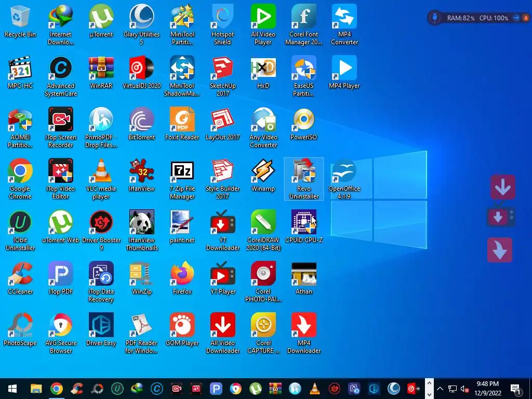Select Style Builder 2017 icon

(222, 179)
